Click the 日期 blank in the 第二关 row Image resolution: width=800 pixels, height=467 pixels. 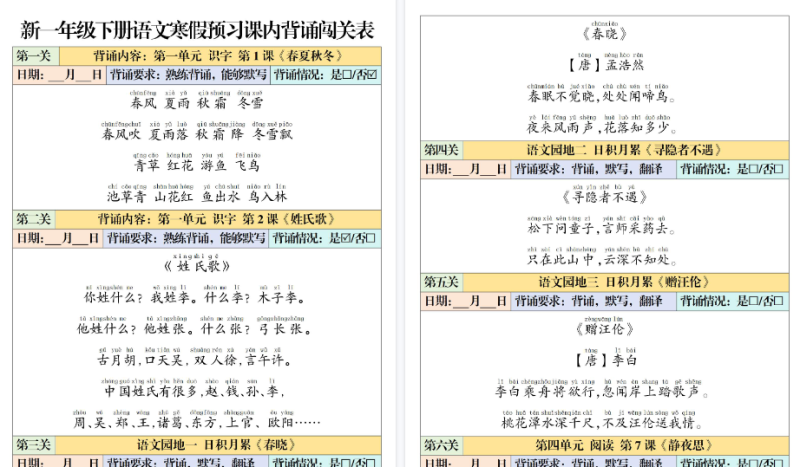pyautogui.click(x=58, y=238)
